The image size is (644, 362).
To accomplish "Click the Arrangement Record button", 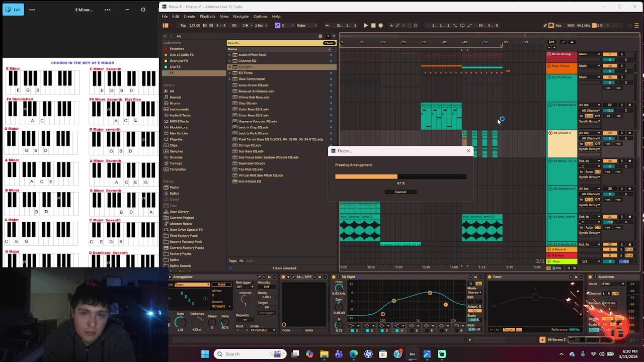I will (x=380, y=25).
